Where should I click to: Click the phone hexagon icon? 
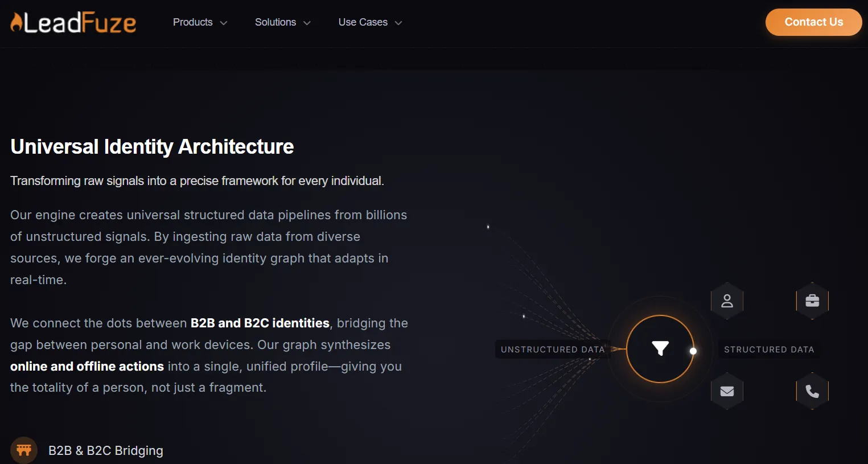(x=812, y=391)
